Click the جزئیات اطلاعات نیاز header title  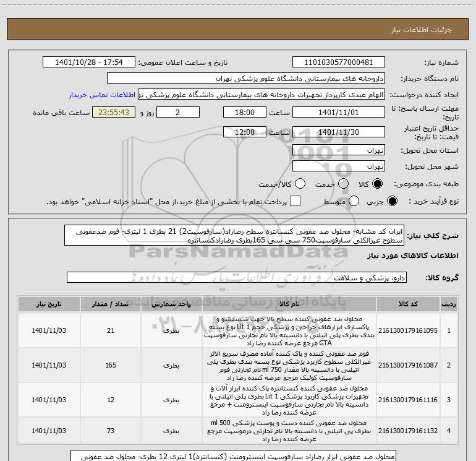(422, 30)
